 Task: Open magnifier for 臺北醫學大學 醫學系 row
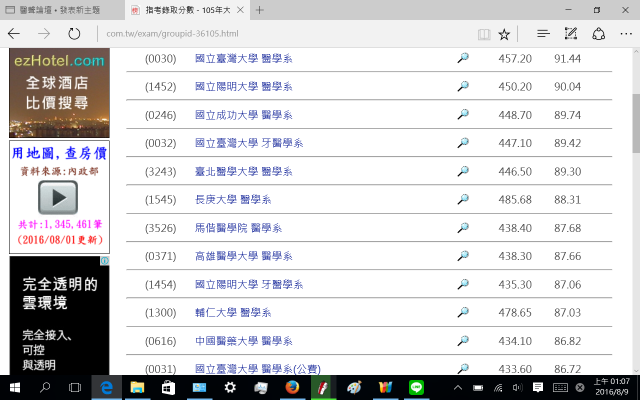pyautogui.click(x=463, y=171)
